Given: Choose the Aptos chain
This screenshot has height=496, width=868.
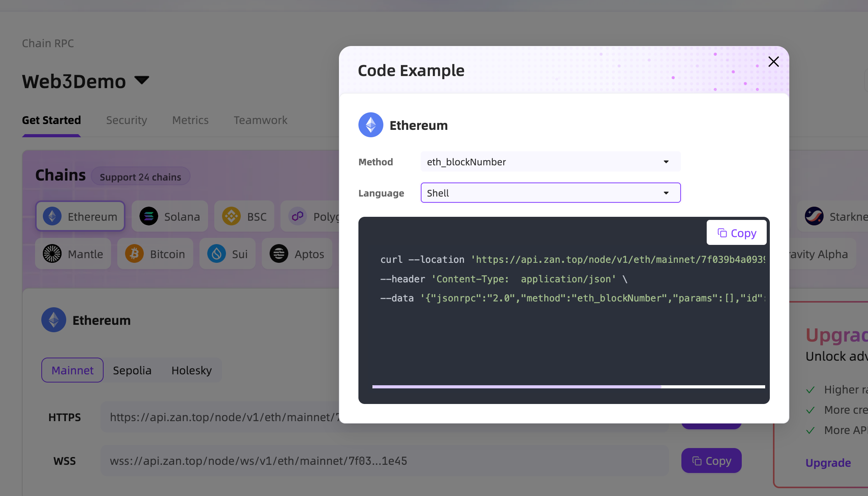Looking at the screenshot, I should tap(297, 253).
